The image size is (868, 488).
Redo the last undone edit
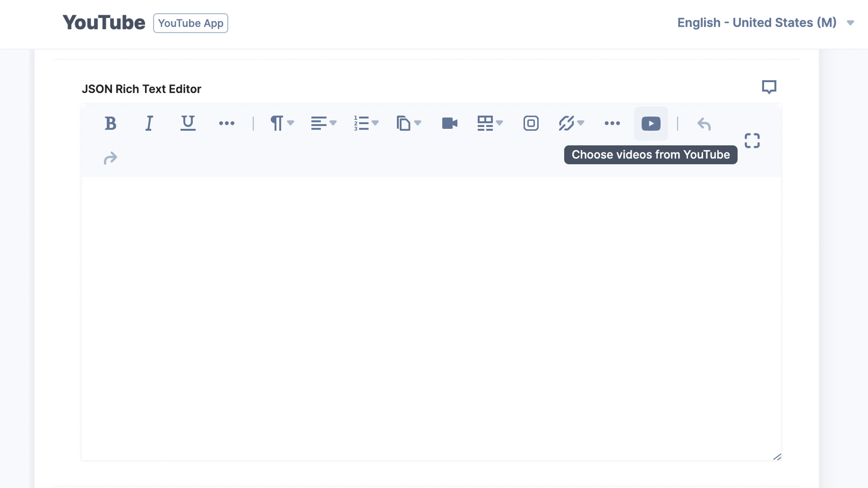click(110, 158)
